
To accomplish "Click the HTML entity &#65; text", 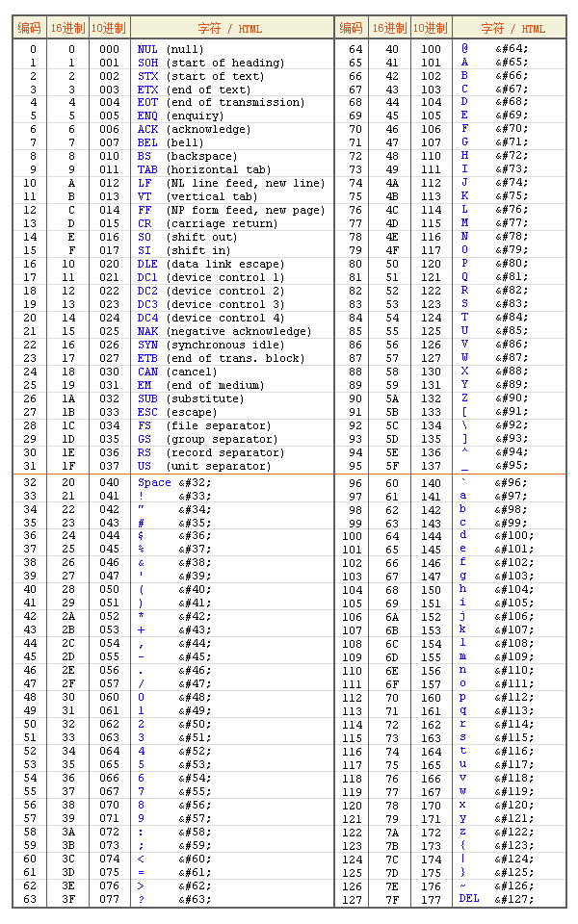I will tap(512, 62).
